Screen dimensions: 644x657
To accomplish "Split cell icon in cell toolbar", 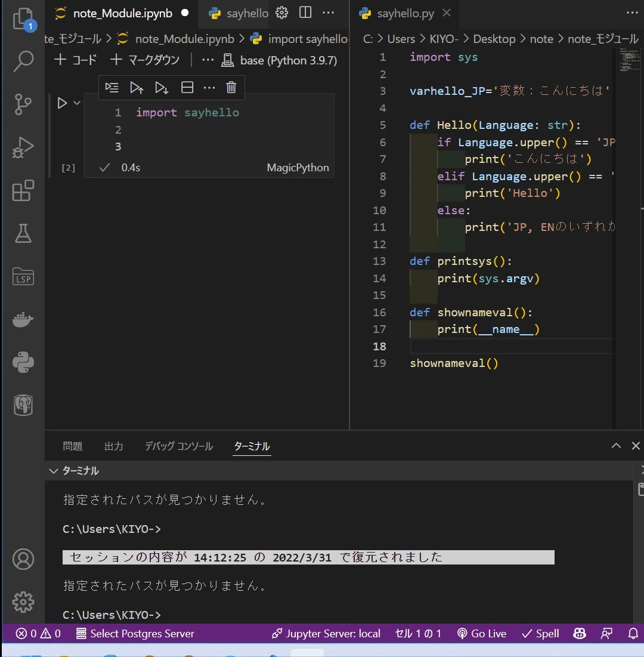I will point(187,88).
